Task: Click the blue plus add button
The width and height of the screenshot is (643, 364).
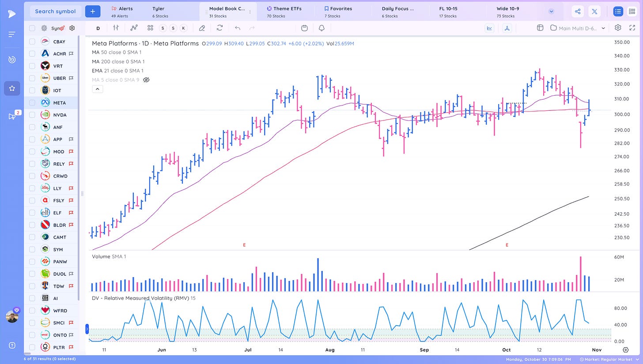Action: 92,11
